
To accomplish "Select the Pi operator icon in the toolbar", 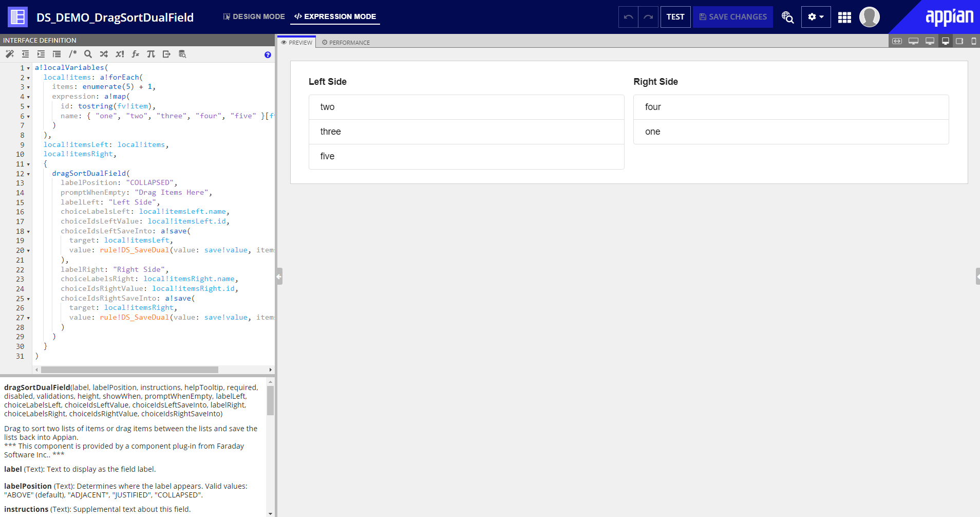I will tap(151, 54).
